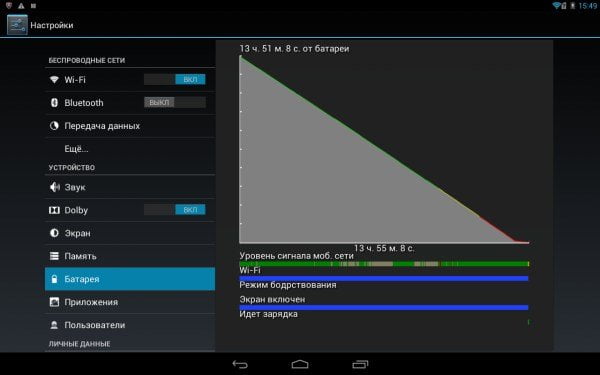Open Пользователи settings
600x375 pixels.
tap(130, 325)
